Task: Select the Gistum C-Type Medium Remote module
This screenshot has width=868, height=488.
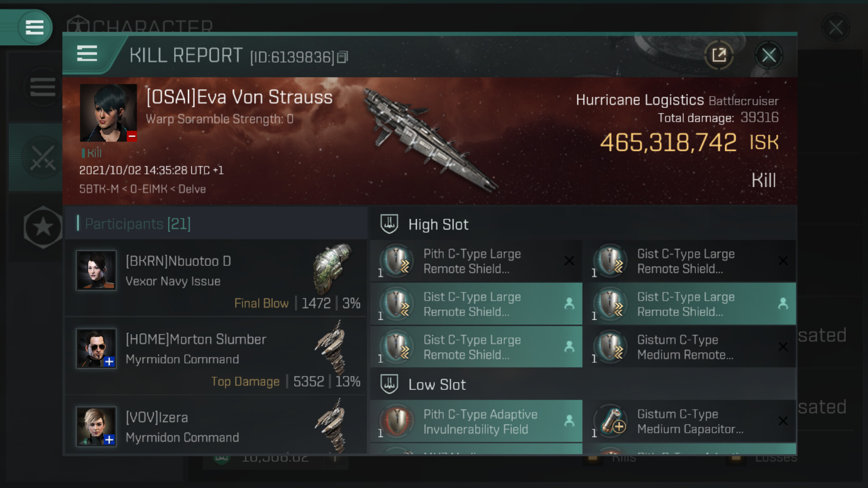Action: [689, 347]
